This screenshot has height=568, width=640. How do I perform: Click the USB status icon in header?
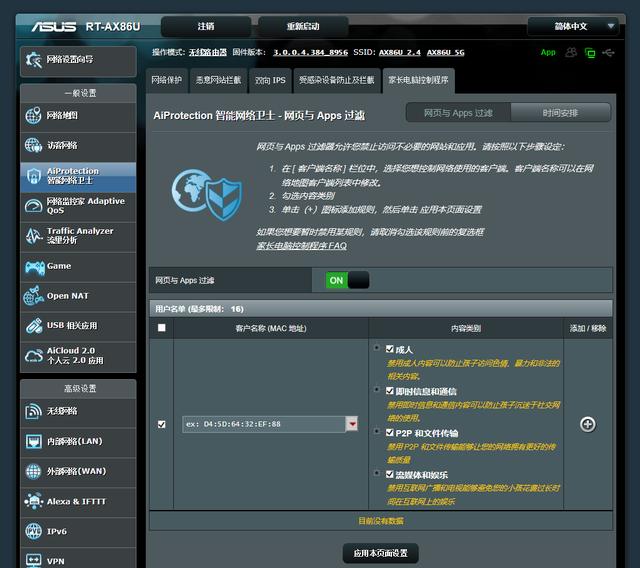point(608,53)
